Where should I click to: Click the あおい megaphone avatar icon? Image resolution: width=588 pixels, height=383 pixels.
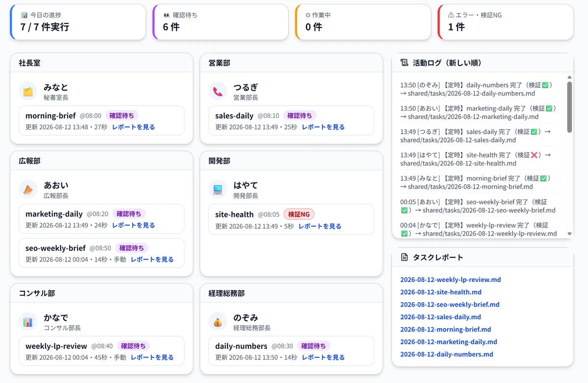click(x=28, y=189)
